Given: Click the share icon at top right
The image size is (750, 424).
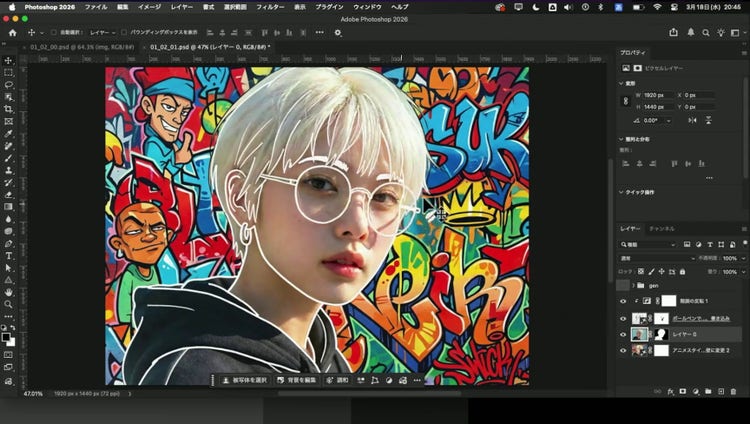Looking at the screenshot, I should tap(674, 32).
